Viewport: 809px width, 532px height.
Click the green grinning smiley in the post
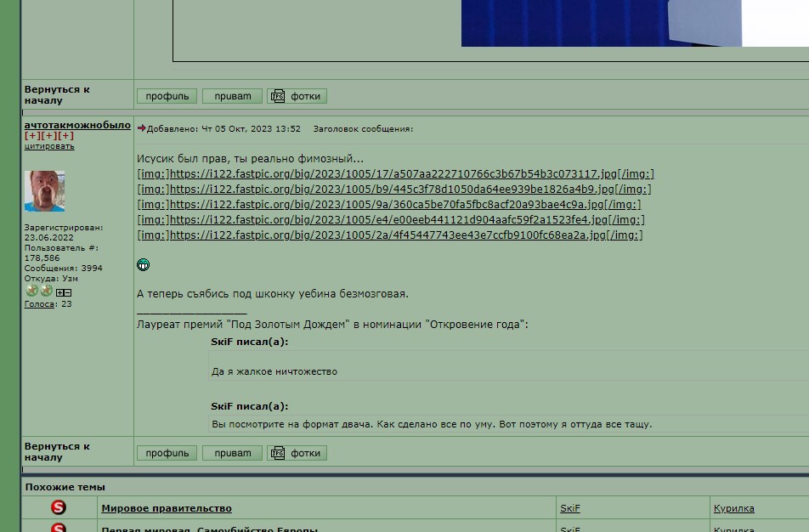click(x=143, y=264)
